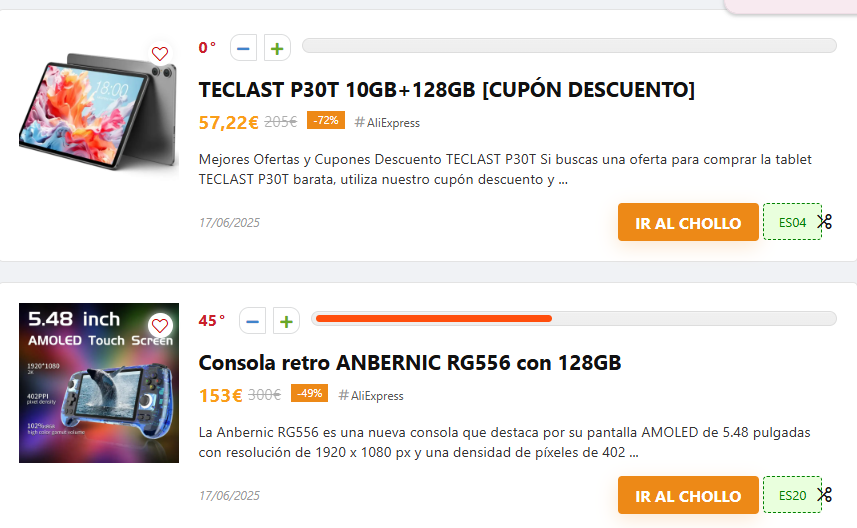Screen dimensions: 857x528
Task: Open TECLAST P30T 10GB+128GB deal title
Action: 446,90
